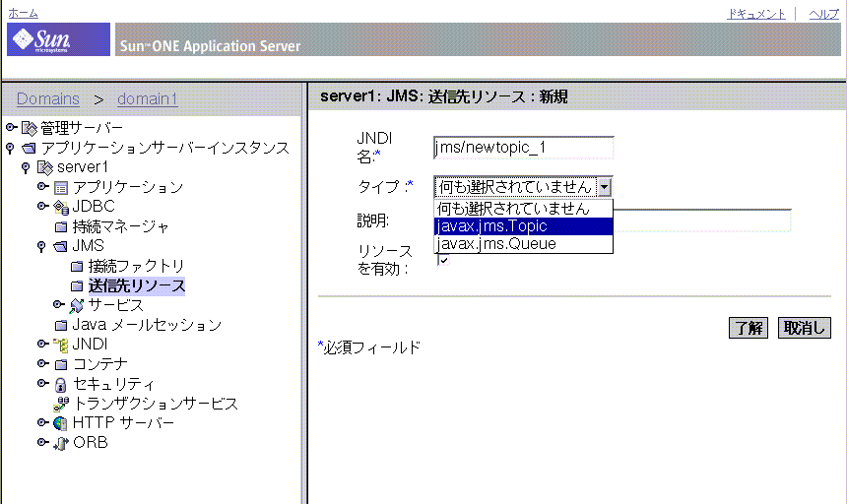Collapse the server1 tree node
The height and width of the screenshot is (504, 847).
coord(26,167)
